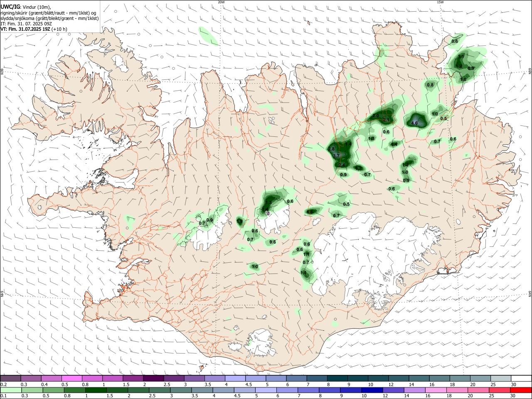Click the 0.8 precipitation value in the northeast
This screenshot has width=532, height=399.
click(430, 85)
